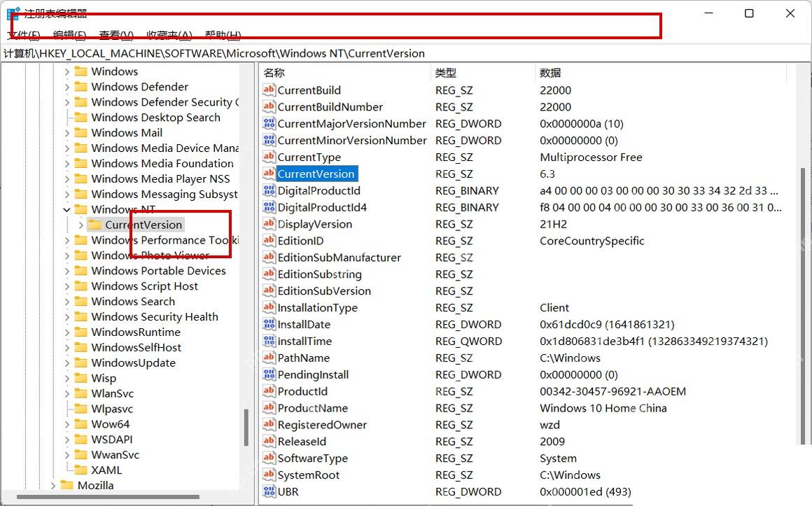Open the 编辑(E) menu
812x506 pixels.
coord(69,35)
